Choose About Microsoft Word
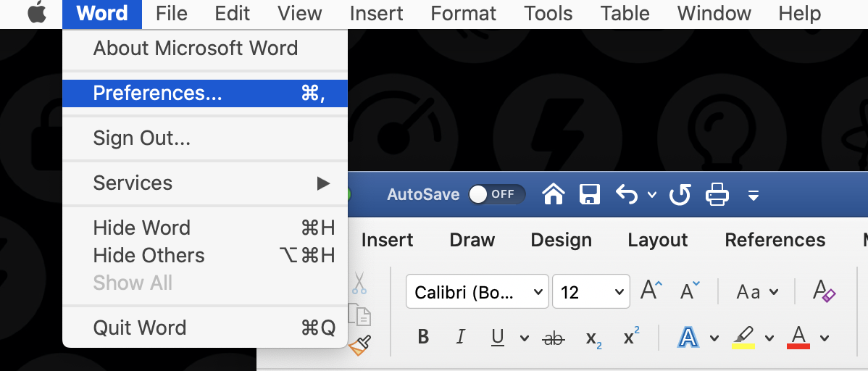Viewport: 868px width, 371px height. click(x=205, y=48)
